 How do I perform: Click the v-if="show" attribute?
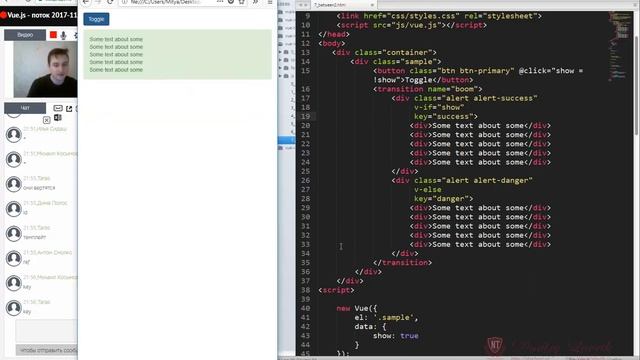[x=439, y=107]
